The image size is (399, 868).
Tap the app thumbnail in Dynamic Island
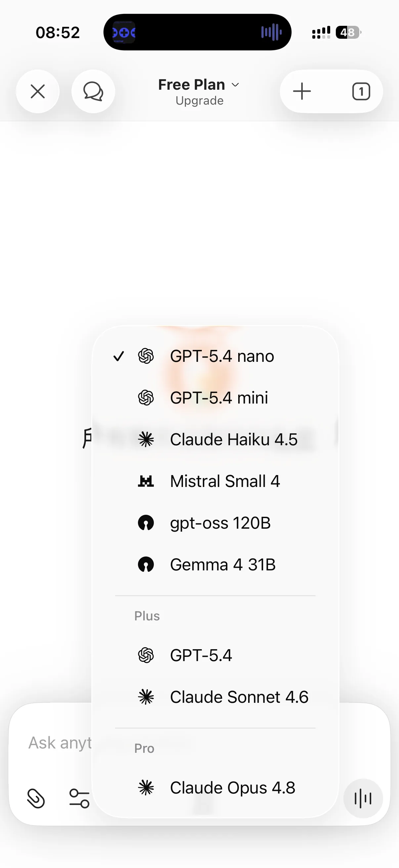(124, 32)
